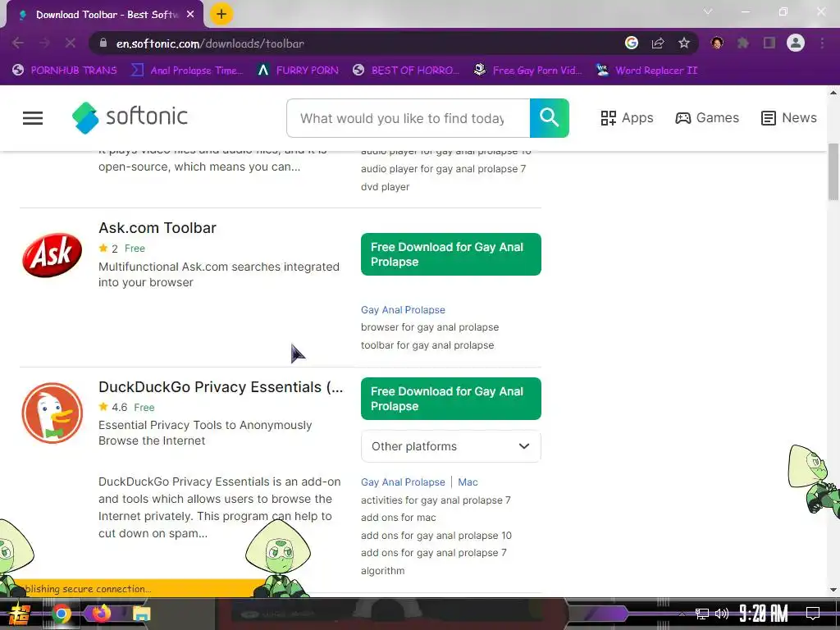
Task: Open the 'dvd player' tag link
Action: point(386,187)
